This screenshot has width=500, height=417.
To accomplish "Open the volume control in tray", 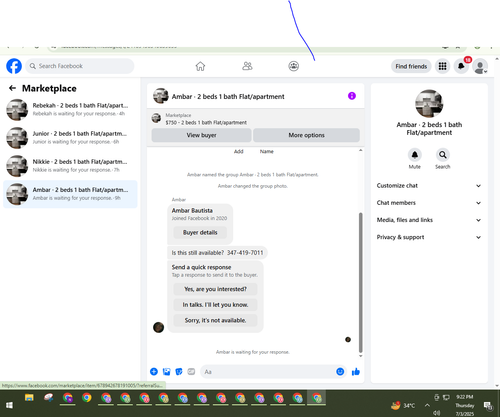I will point(437,413).
